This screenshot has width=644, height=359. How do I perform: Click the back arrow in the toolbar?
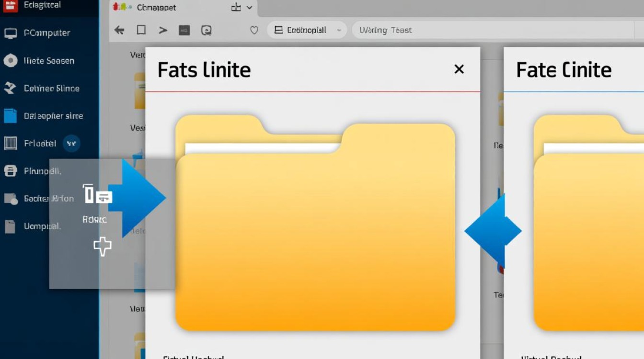119,30
